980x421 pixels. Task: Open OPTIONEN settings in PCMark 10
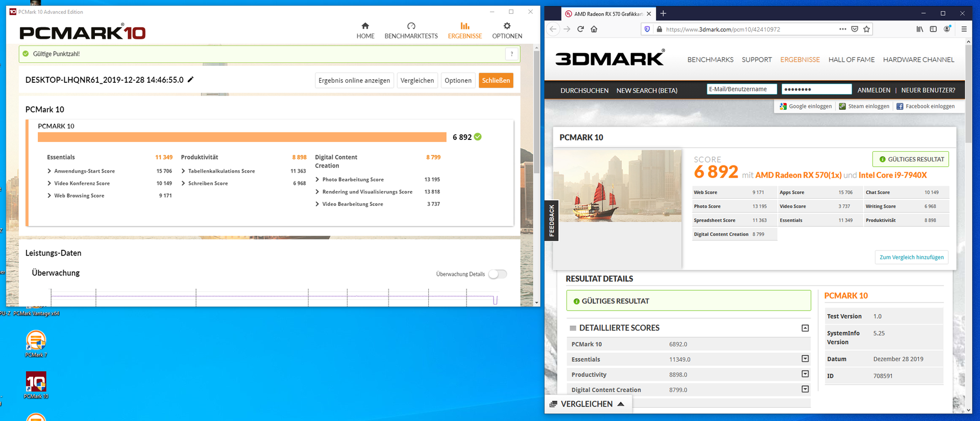[507, 31]
